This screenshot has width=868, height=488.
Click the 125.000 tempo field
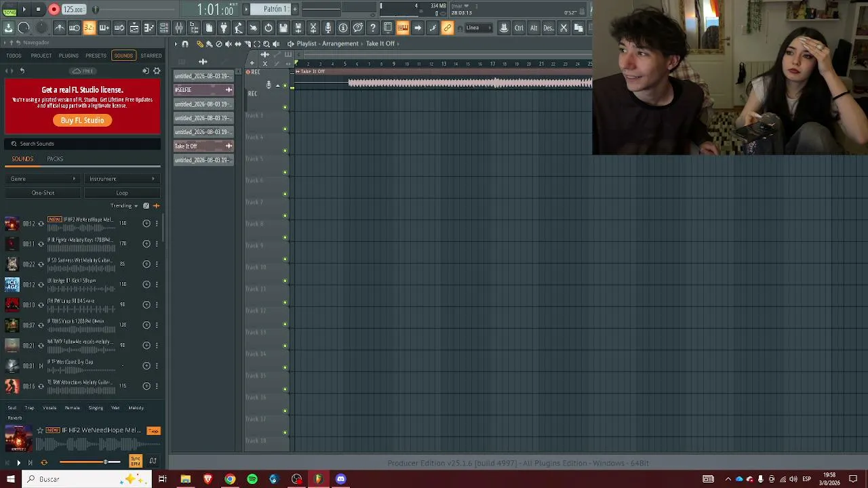tap(73, 9)
